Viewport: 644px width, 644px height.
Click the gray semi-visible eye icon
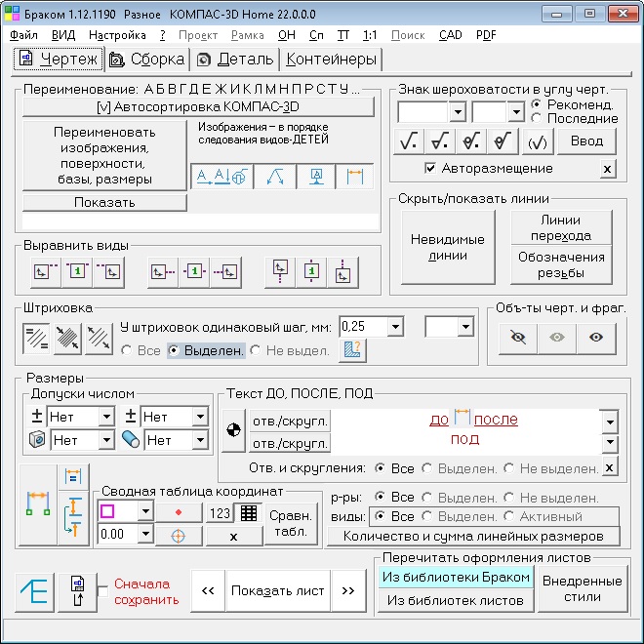(556, 338)
